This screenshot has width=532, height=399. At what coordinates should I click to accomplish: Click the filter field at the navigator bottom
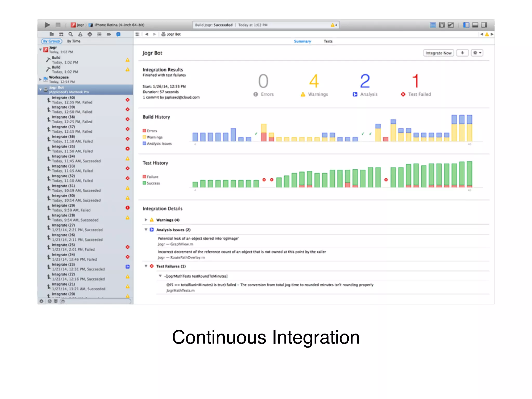click(95, 301)
